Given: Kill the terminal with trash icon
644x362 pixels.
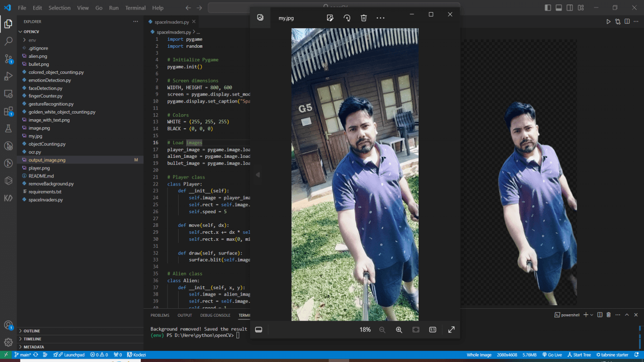Looking at the screenshot, I should point(608,315).
